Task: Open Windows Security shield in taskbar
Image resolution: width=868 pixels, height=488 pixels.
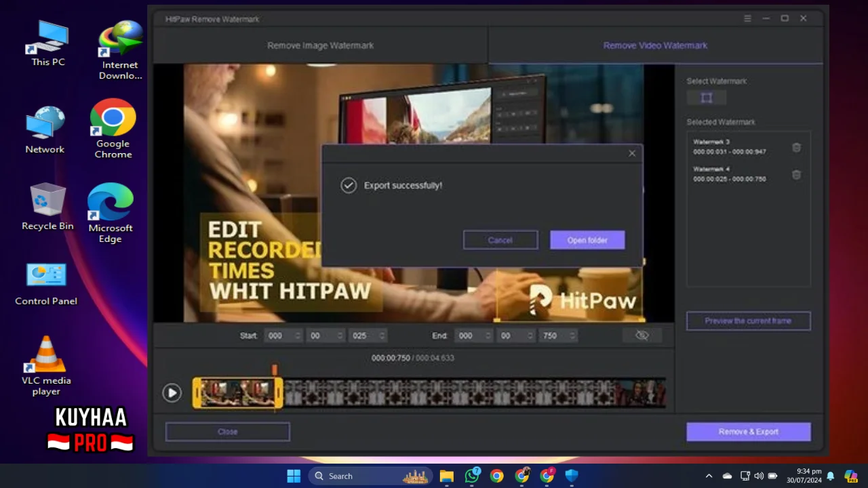Action: pos(572,476)
